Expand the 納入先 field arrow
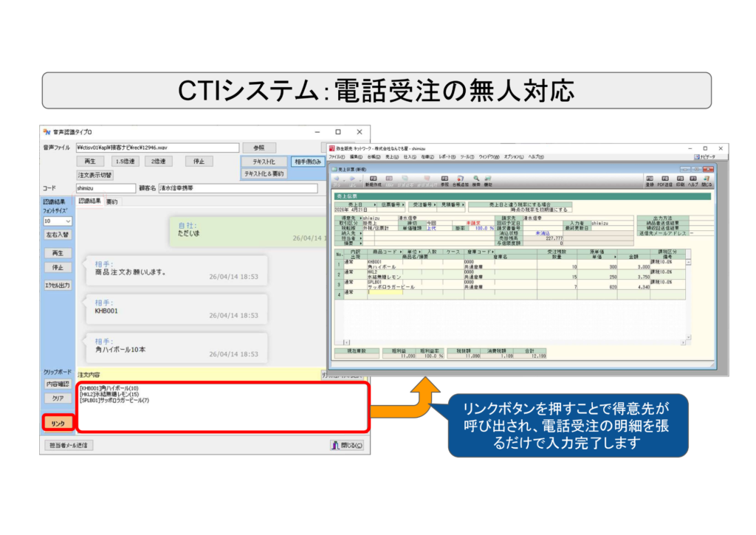The image size is (756, 535). point(360,233)
